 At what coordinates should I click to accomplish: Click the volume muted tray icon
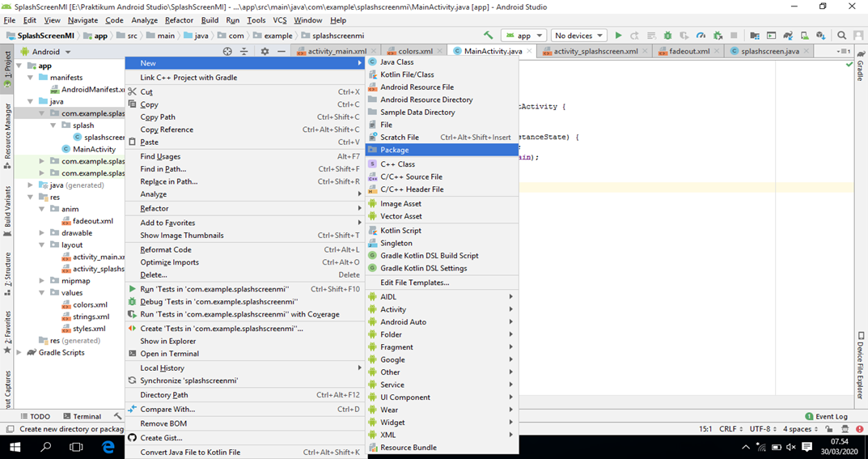pyautogui.click(x=790, y=448)
